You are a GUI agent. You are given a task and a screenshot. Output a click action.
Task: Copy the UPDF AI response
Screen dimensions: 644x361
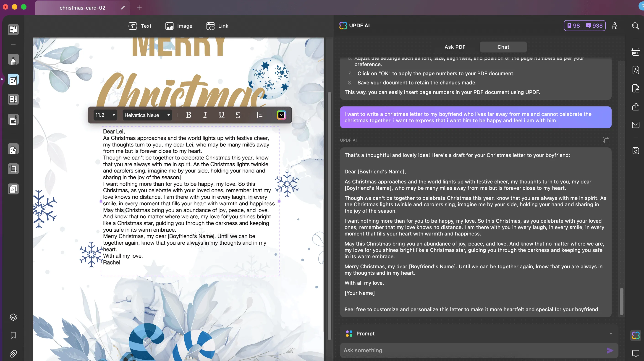pos(606,140)
